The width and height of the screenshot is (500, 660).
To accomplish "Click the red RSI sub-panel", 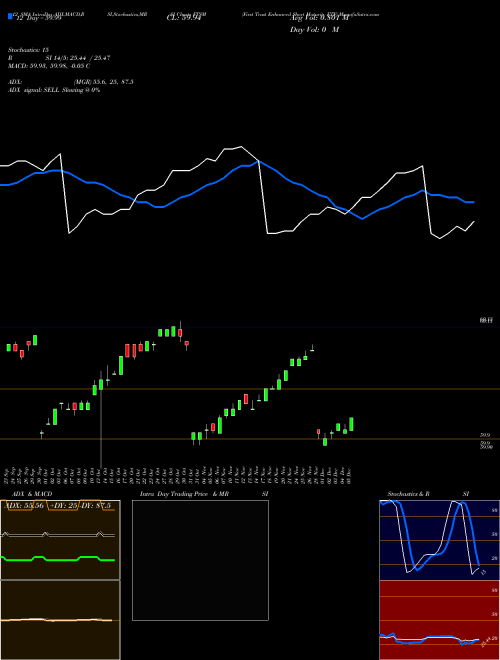I will click(439, 620).
